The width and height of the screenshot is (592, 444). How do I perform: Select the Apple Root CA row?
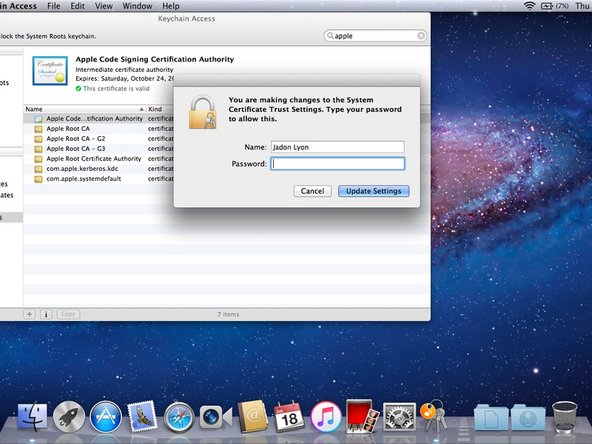(99, 129)
